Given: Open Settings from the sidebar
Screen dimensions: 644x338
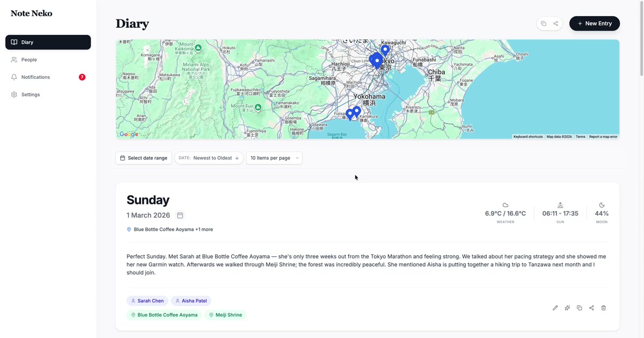Looking at the screenshot, I should (x=48, y=94).
